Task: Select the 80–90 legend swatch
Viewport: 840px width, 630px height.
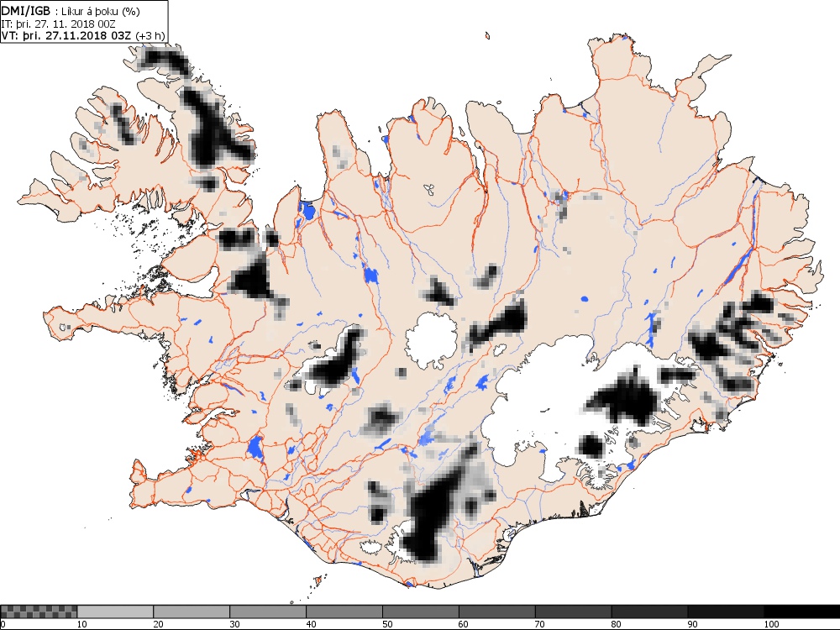Action: click(x=649, y=612)
